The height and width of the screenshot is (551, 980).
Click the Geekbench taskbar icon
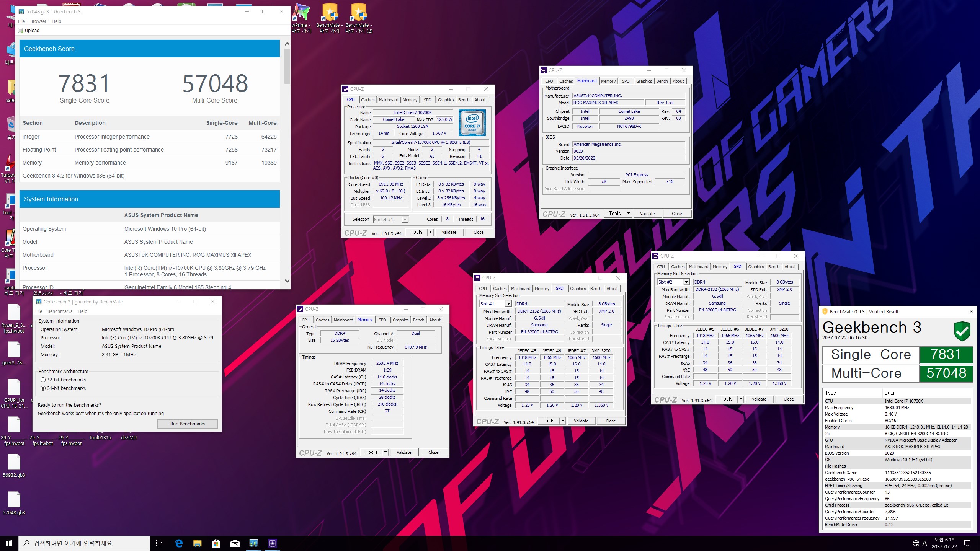click(253, 543)
